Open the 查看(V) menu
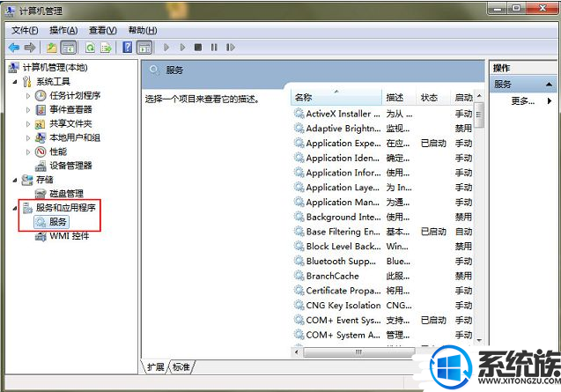The width and height of the screenshot is (561, 392). click(103, 31)
